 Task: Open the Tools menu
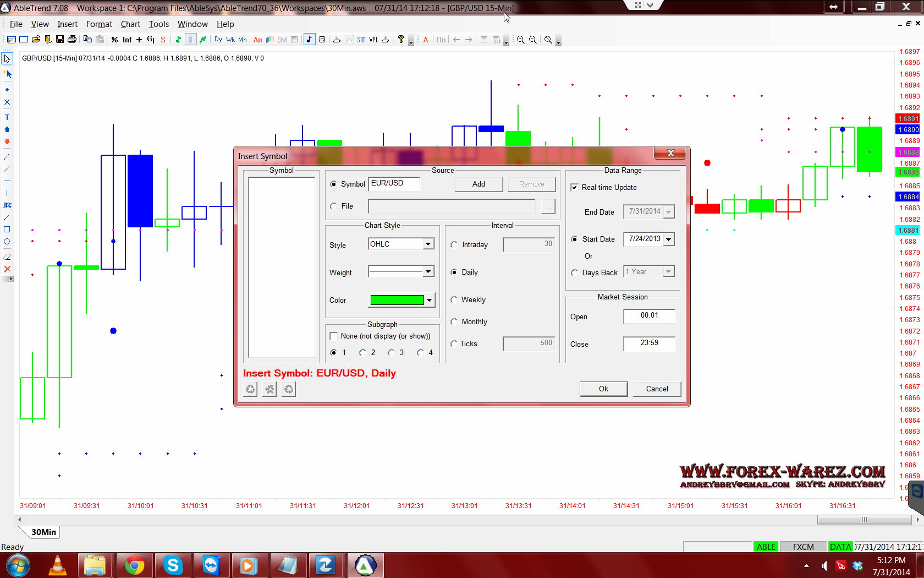coord(158,24)
